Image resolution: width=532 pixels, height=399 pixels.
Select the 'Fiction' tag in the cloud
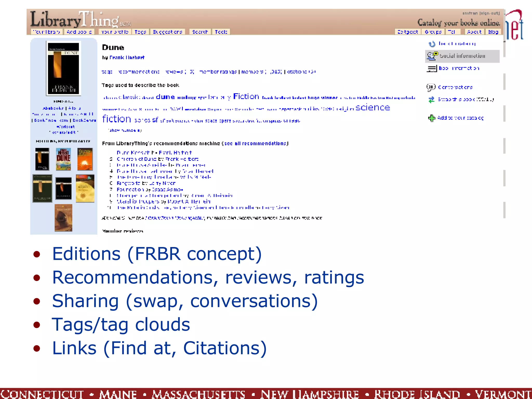click(246, 96)
